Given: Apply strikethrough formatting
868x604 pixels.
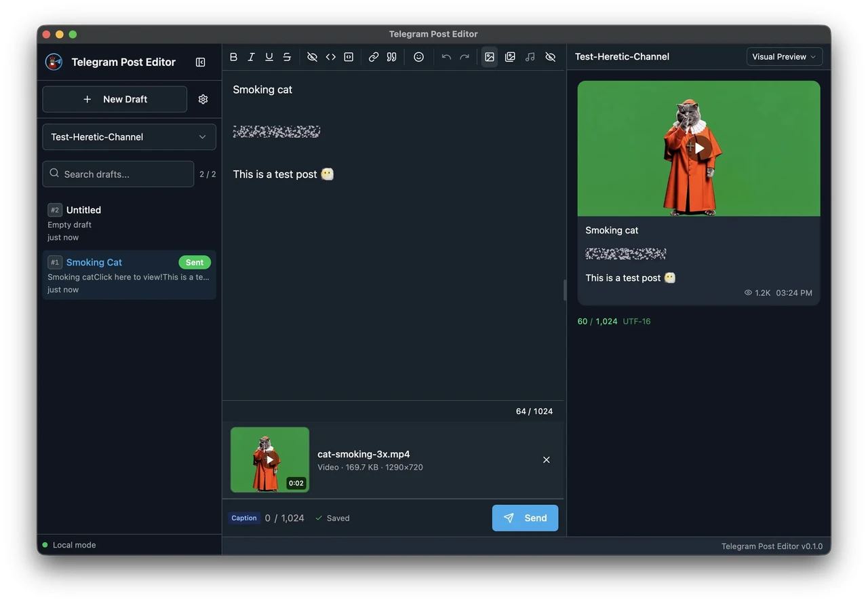Looking at the screenshot, I should (x=287, y=57).
